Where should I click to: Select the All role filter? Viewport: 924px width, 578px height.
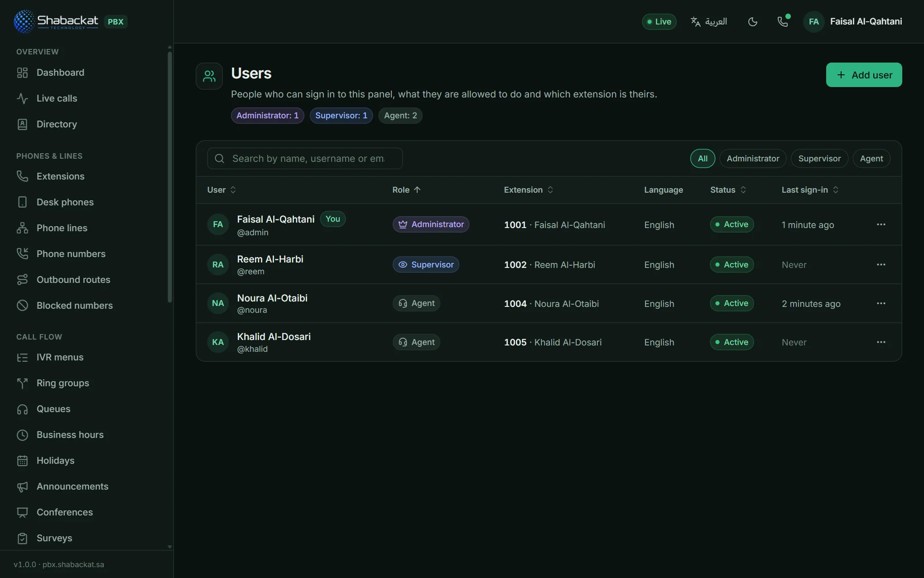(703, 158)
